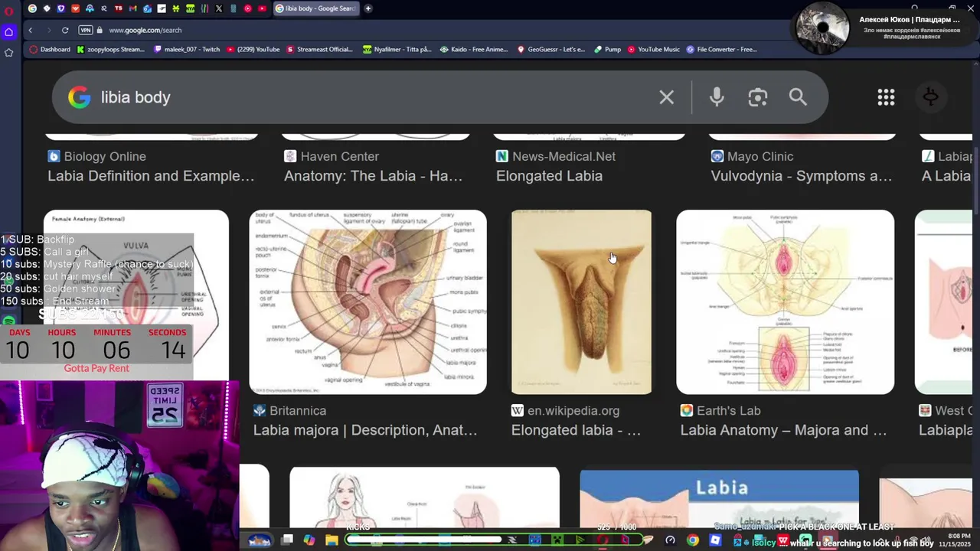
Task: Open 'Anatomy: The Labia' Haven Center result
Action: tap(373, 176)
